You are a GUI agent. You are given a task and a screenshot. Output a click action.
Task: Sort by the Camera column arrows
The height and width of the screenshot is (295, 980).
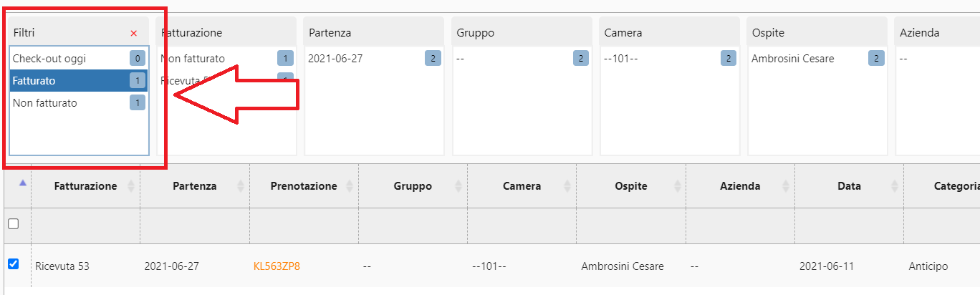pos(568,186)
